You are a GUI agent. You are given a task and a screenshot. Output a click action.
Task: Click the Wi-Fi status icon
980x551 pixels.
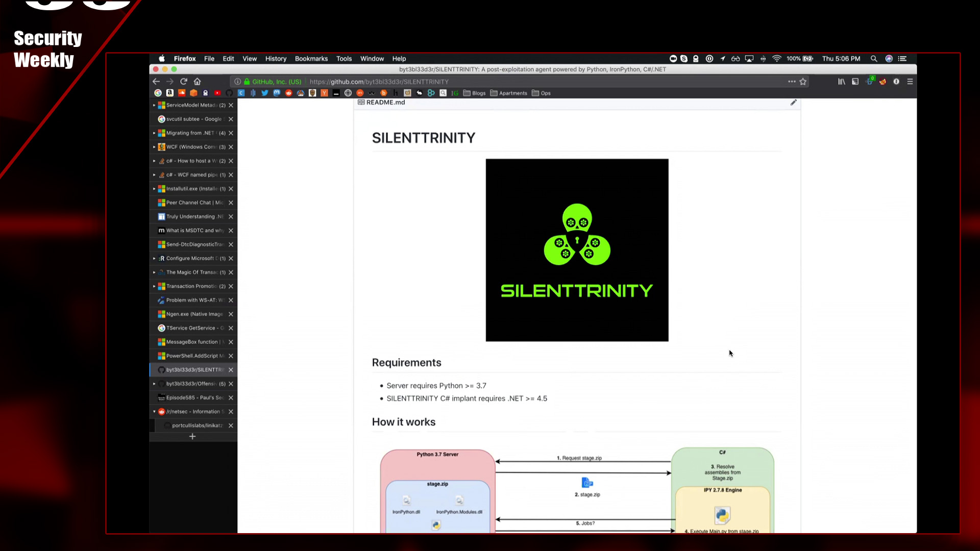click(777, 59)
